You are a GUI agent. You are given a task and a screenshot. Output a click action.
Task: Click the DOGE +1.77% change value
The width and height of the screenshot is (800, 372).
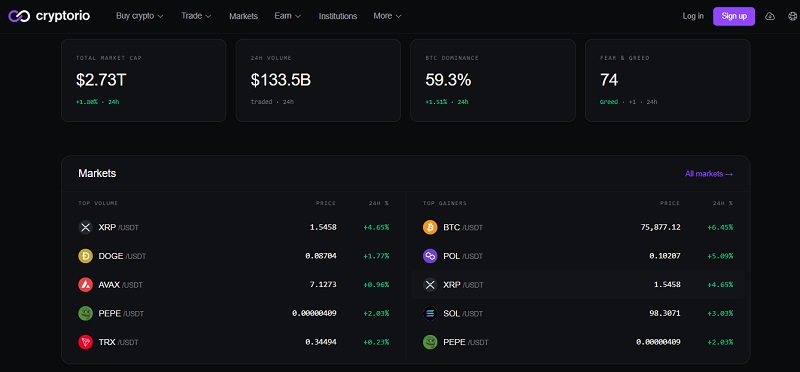[x=376, y=256]
